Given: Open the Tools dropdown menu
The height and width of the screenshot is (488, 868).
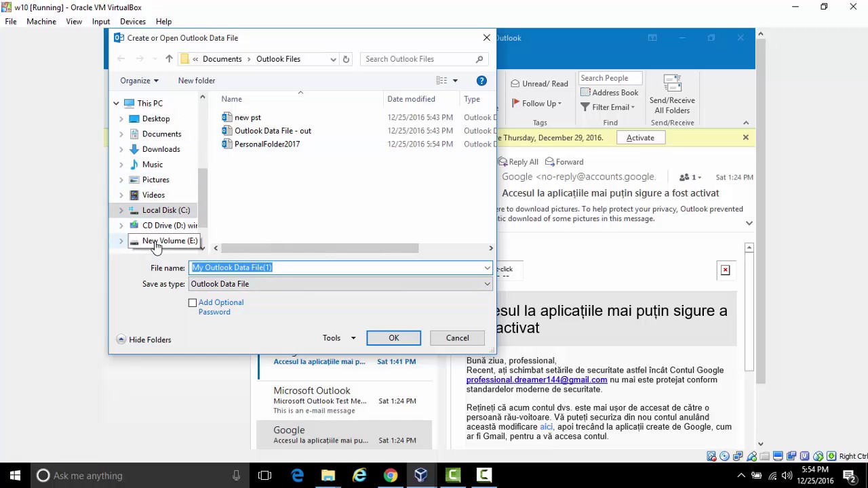Looking at the screenshot, I should pyautogui.click(x=339, y=338).
